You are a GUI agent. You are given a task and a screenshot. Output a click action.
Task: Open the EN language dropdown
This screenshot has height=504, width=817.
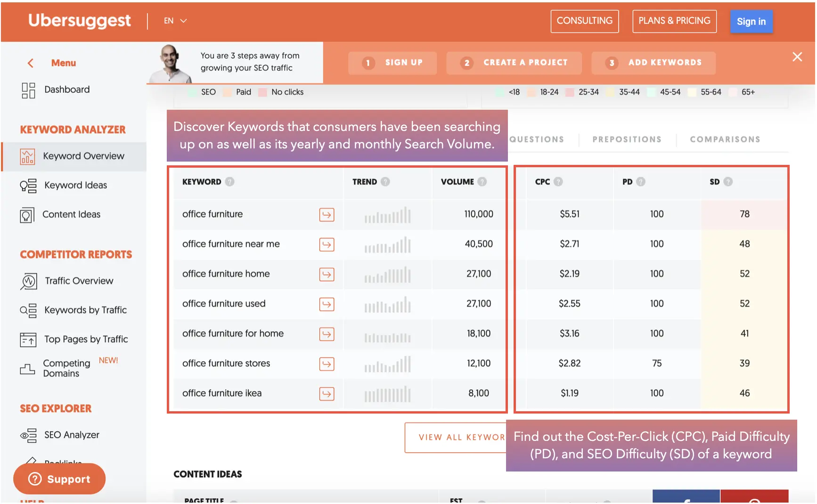tap(175, 21)
